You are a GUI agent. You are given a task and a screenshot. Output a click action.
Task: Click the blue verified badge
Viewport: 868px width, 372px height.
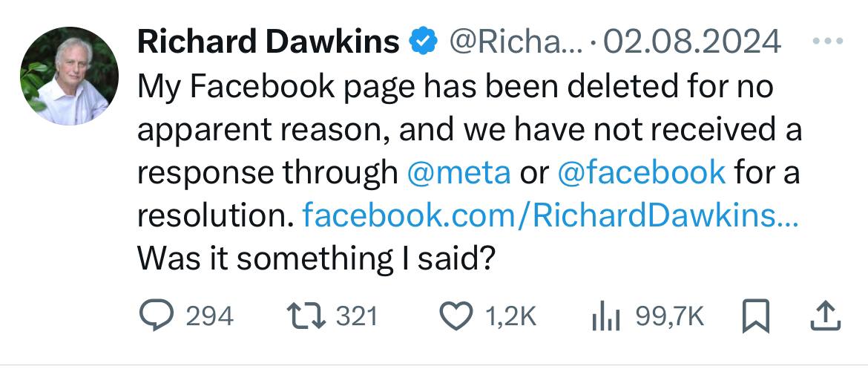coord(423,42)
